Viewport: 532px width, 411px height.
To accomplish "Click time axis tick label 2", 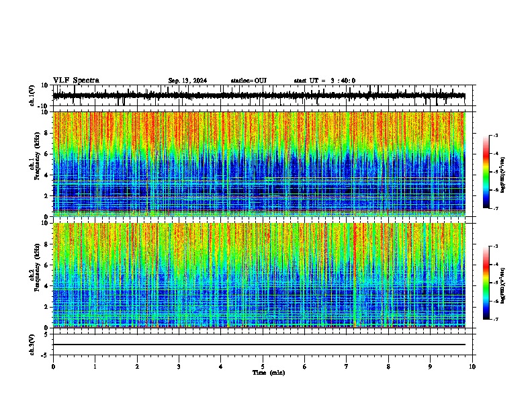I will pos(137,367).
